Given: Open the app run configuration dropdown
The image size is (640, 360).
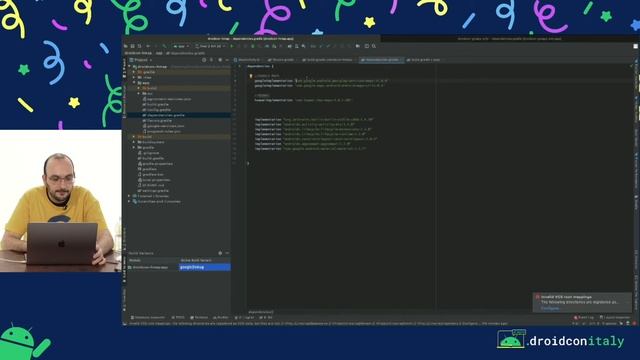Looking at the screenshot, I should pyautogui.click(x=181, y=46).
